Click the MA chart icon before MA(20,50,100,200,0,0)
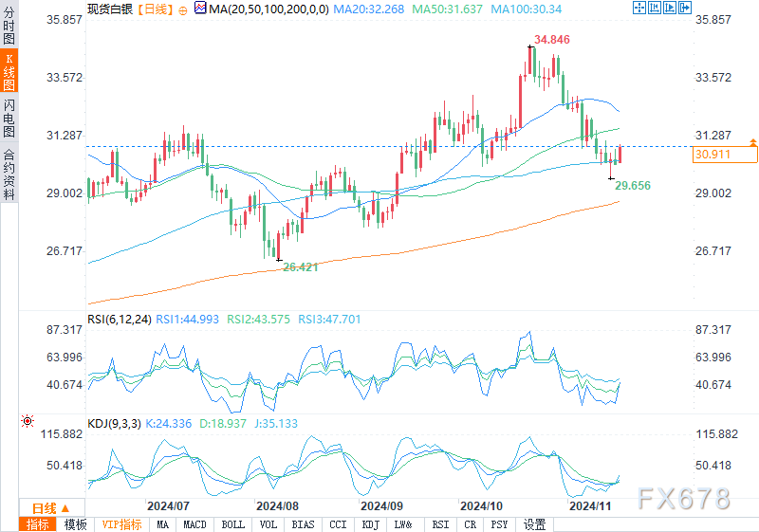 pos(199,8)
